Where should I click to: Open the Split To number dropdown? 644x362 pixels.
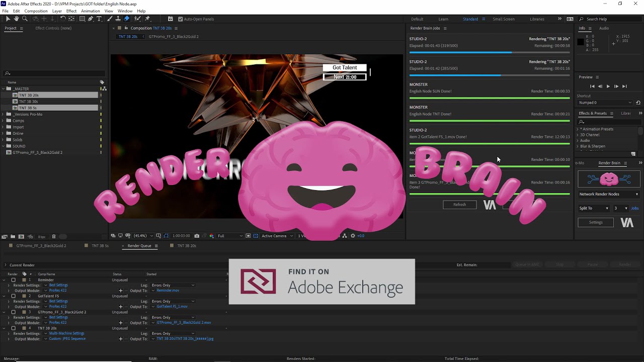(620, 208)
